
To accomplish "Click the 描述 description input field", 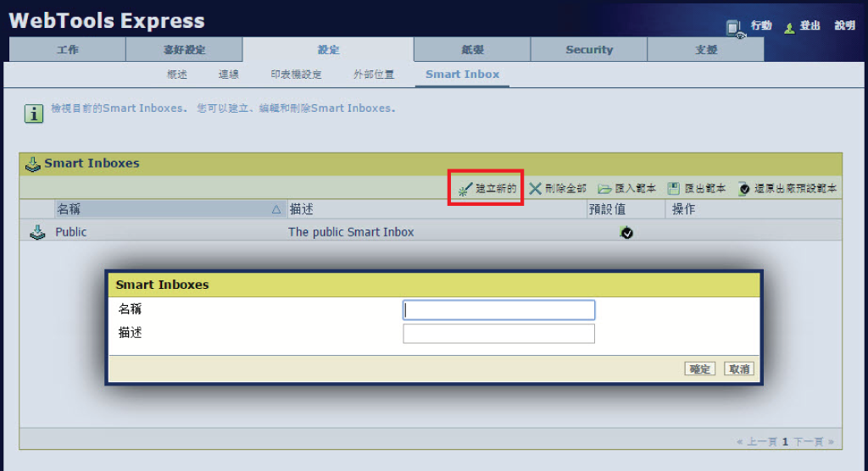I will click(498, 334).
